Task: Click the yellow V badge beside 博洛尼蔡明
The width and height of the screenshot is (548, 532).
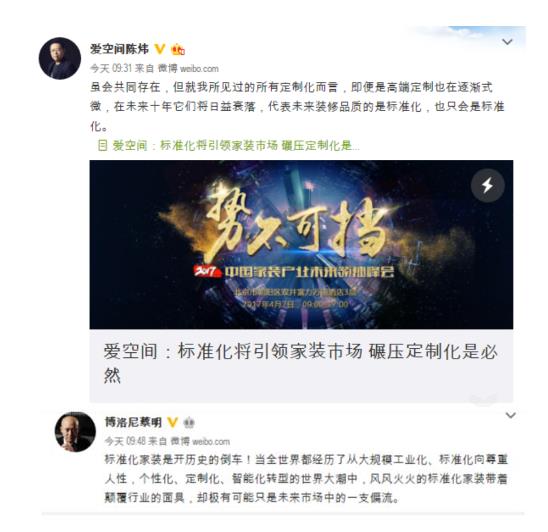Action: [x=173, y=422]
